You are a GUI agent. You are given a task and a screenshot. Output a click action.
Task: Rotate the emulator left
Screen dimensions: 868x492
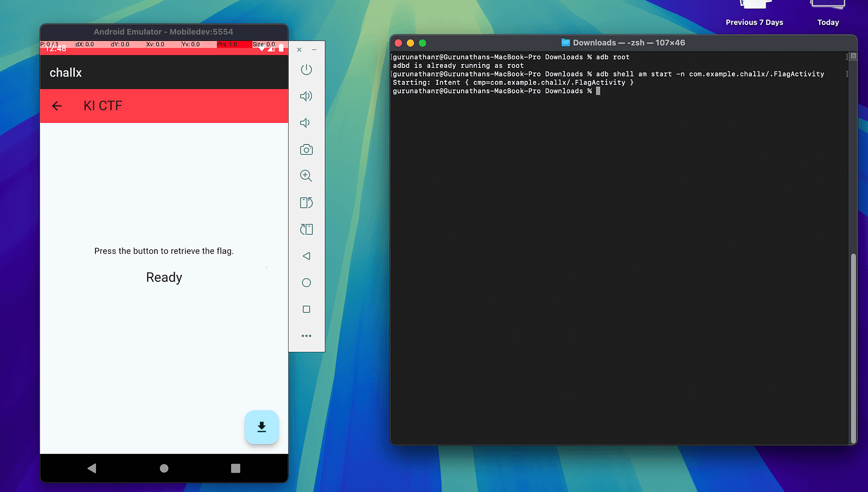[306, 229]
